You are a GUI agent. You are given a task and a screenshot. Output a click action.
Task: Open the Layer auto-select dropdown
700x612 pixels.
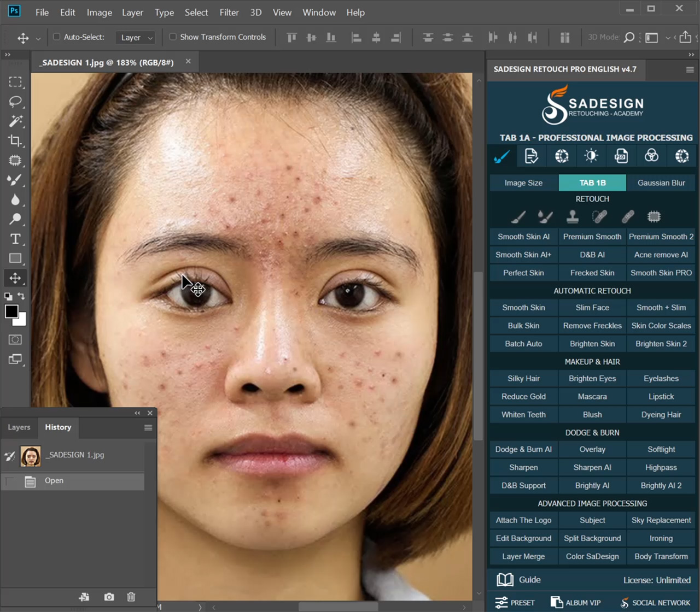(136, 38)
